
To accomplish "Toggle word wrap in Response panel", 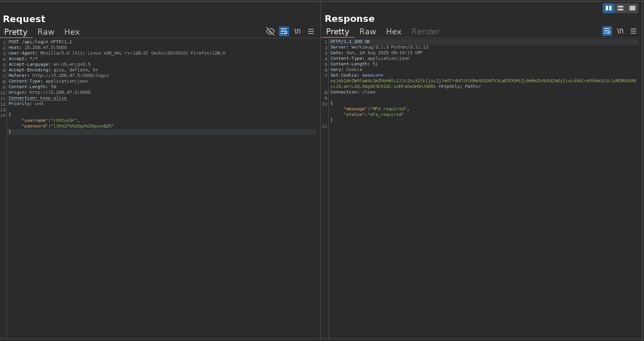I will [607, 31].
